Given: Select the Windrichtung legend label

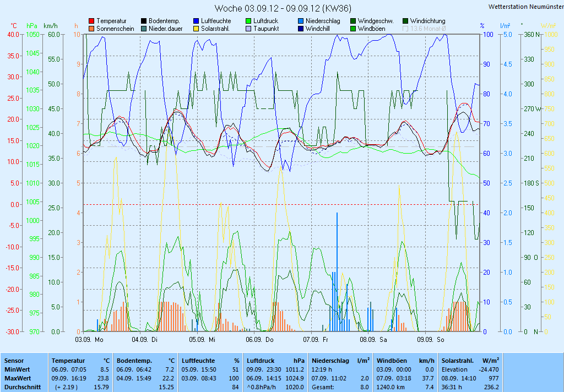Looking at the screenshot, I should [427, 21].
